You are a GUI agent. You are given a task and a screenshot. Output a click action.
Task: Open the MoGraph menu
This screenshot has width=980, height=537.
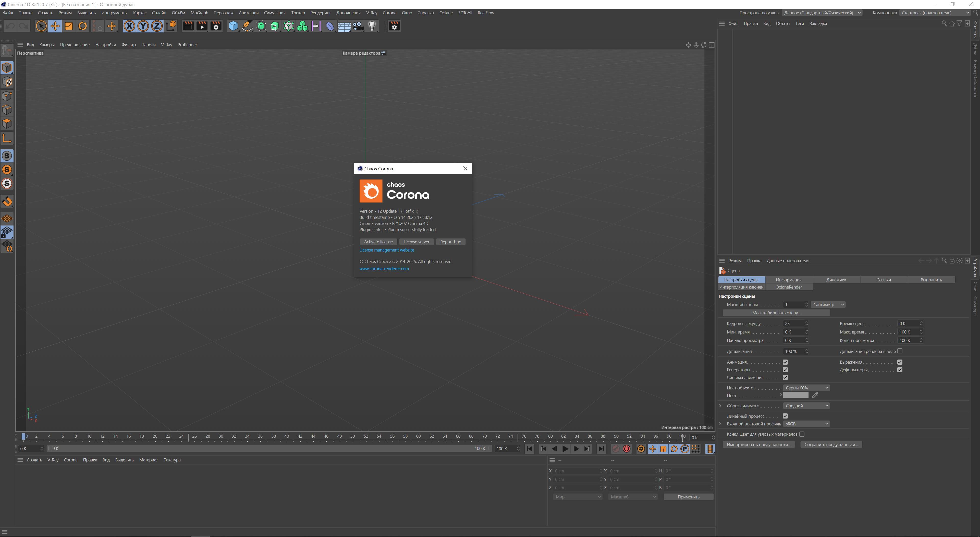[199, 13]
